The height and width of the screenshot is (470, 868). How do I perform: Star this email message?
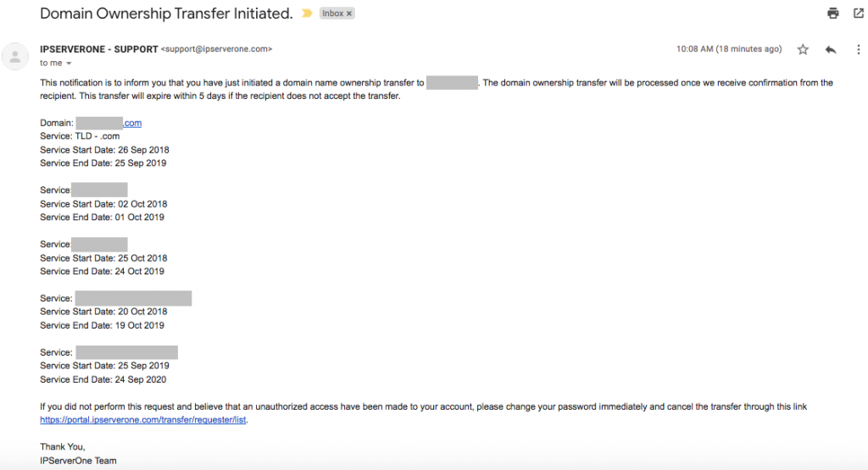803,50
